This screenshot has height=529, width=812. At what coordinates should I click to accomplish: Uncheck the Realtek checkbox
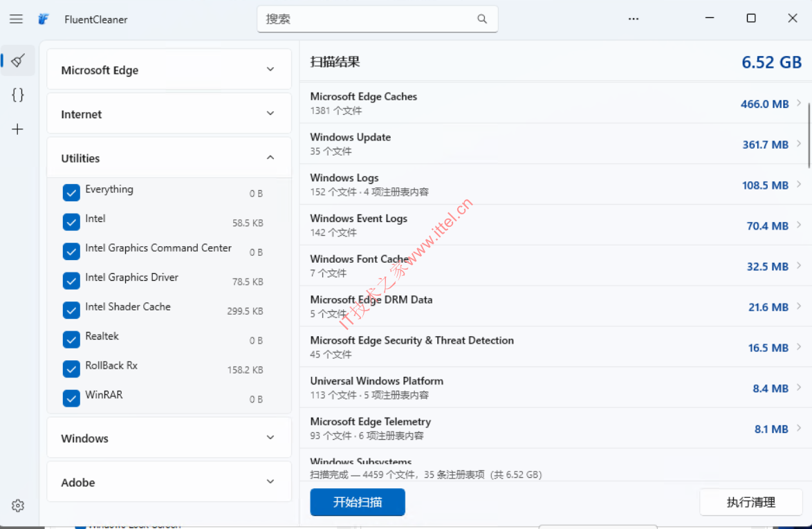coord(71,340)
